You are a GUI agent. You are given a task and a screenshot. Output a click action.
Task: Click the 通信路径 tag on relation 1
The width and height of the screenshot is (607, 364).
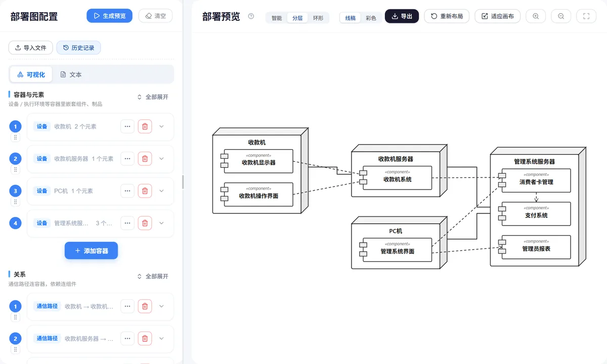(47, 306)
